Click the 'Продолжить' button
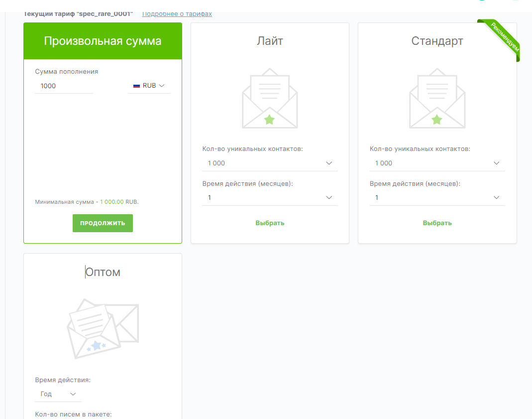The height and width of the screenshot is (419, 532). pos(103,223)
